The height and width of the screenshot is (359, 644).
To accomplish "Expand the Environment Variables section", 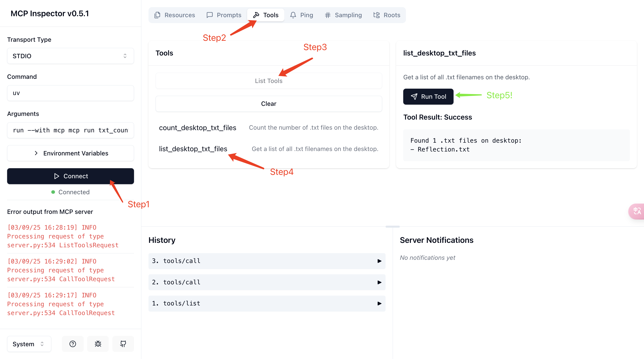I will (x=70, y=153).
